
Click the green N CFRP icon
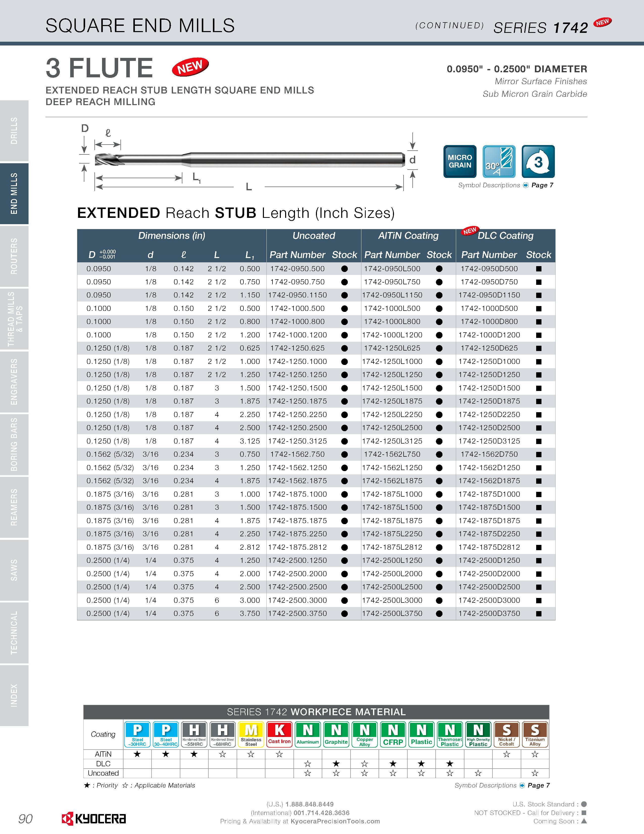[393, 734]
